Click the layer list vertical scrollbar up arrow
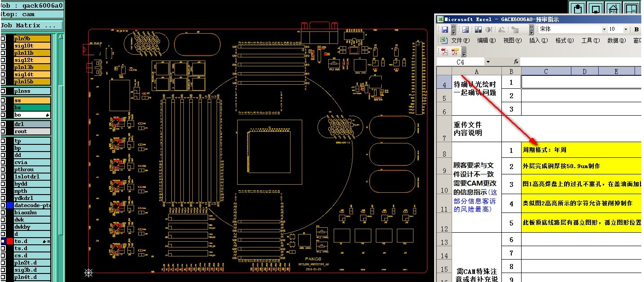644x282 pixels. point(61,37)
